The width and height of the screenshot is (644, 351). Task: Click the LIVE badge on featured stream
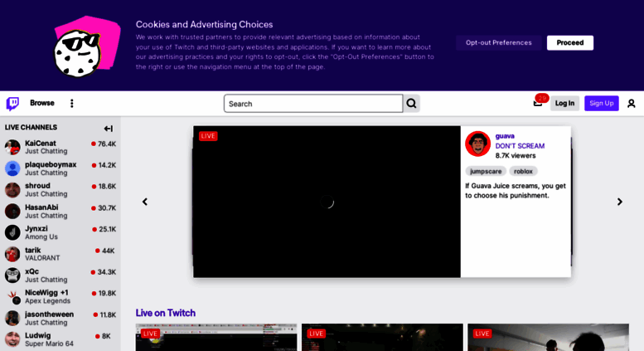tap(208, 136)
